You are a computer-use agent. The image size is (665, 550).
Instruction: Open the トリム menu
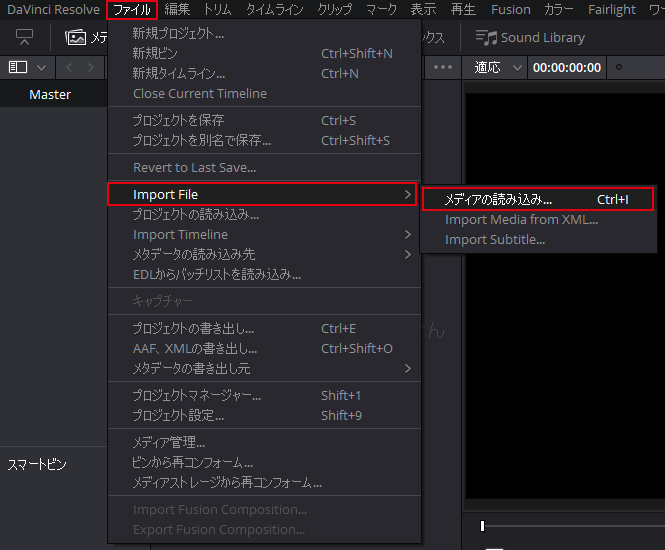tap(218, 9)
